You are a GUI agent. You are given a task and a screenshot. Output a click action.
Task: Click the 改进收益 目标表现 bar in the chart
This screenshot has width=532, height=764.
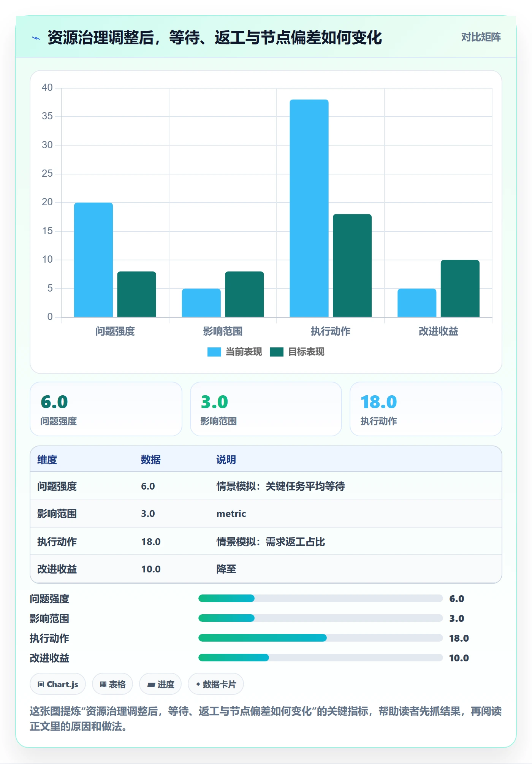460,288
